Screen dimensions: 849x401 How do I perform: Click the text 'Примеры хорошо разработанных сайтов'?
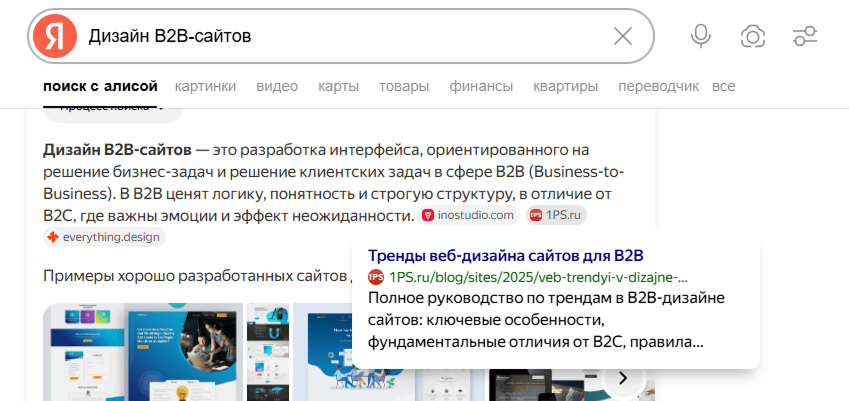(x=194, y=276)
